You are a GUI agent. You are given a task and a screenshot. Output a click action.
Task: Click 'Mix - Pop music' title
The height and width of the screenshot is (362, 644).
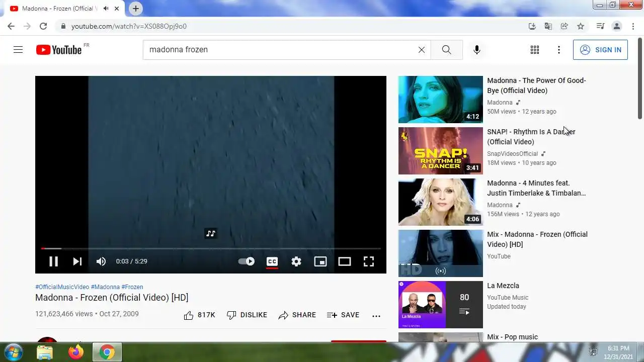512,337
